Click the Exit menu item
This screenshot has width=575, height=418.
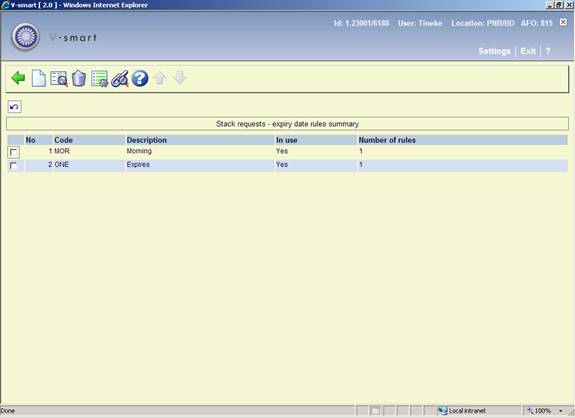[x=528, y=51]
